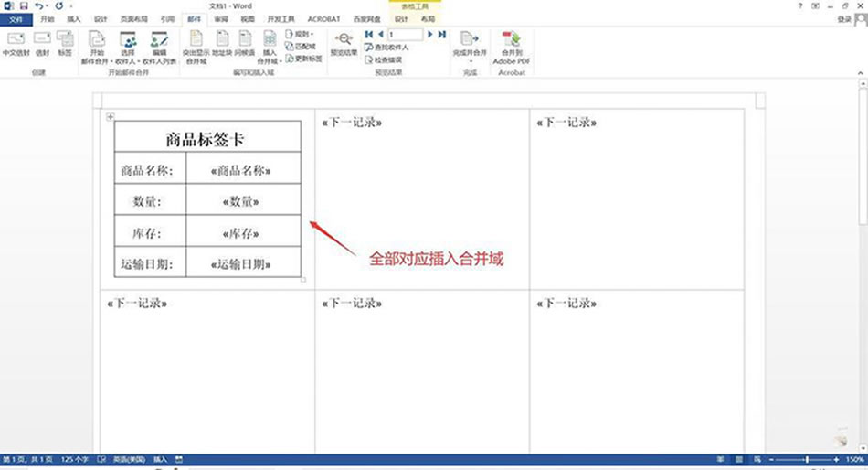This screenshot has width=868, height=470.
Task: Go to last record arrow
Action: point(441,35)
